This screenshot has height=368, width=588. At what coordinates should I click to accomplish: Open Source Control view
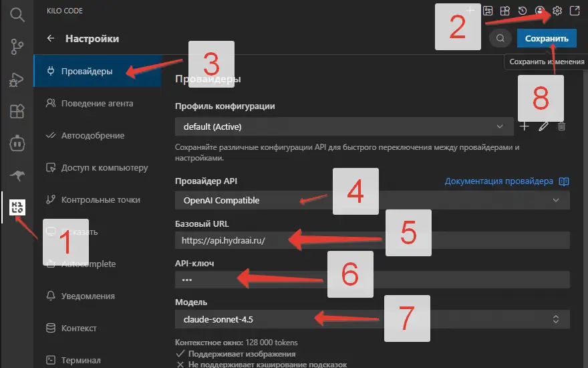coord(16,46)
